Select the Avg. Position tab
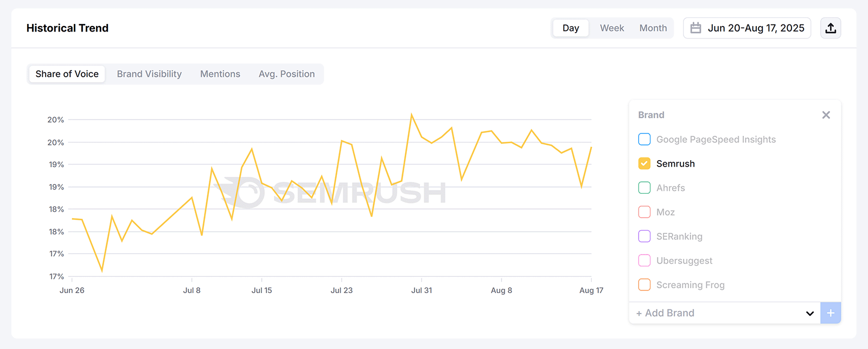The width and height of the screenshot is (868, 349). tap(286, 74)
